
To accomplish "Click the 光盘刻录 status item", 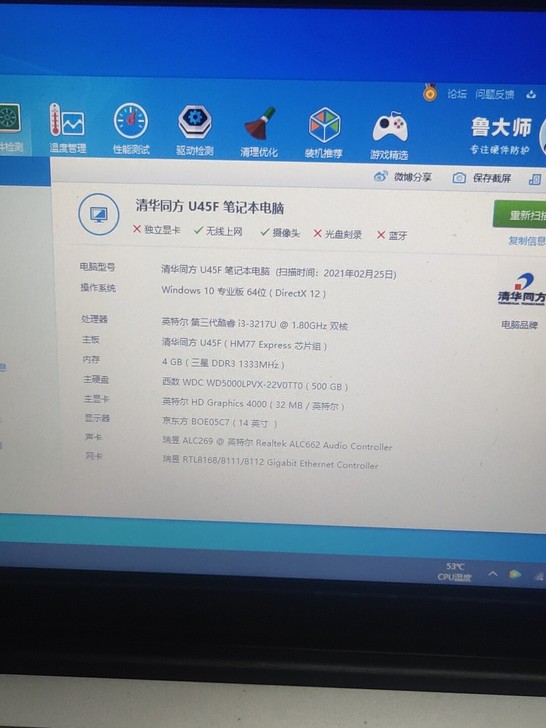I will click(338, 234).
